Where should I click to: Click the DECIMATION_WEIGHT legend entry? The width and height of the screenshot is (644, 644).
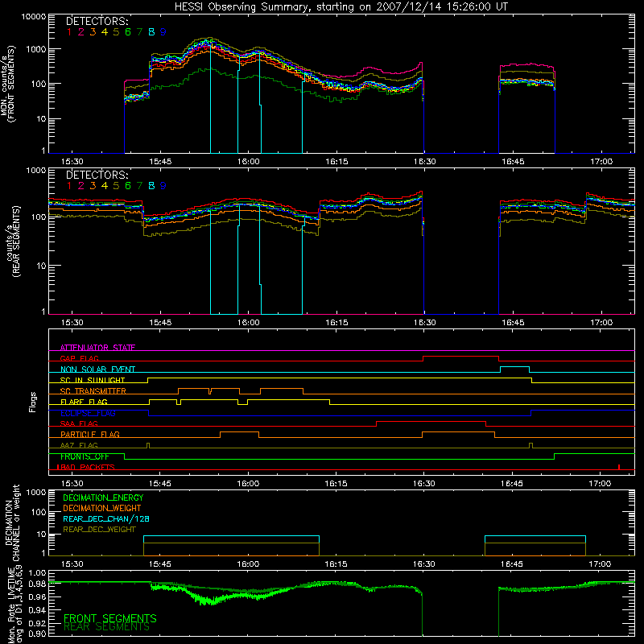[x=102, y=508]
